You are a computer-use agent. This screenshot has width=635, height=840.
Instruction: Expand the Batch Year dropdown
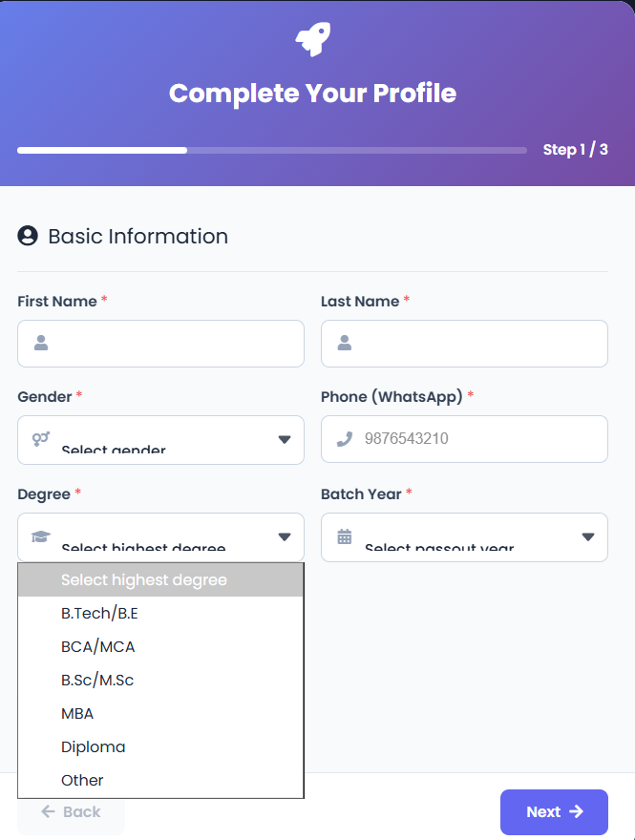[587, 536]
